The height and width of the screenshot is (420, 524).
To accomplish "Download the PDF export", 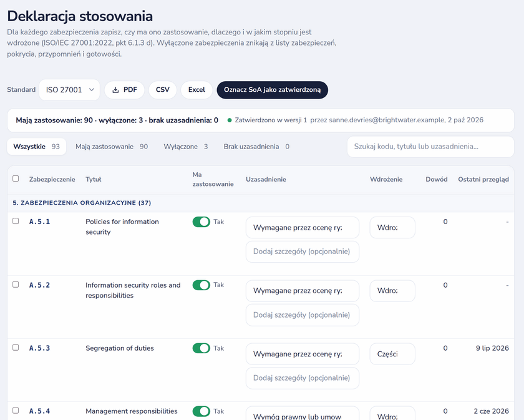I will click(124, 90).
